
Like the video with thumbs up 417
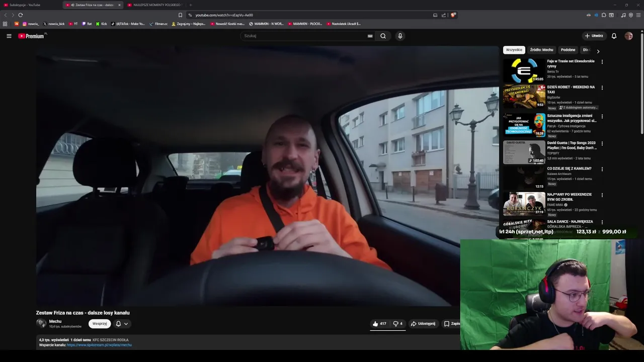coord(379,324)
